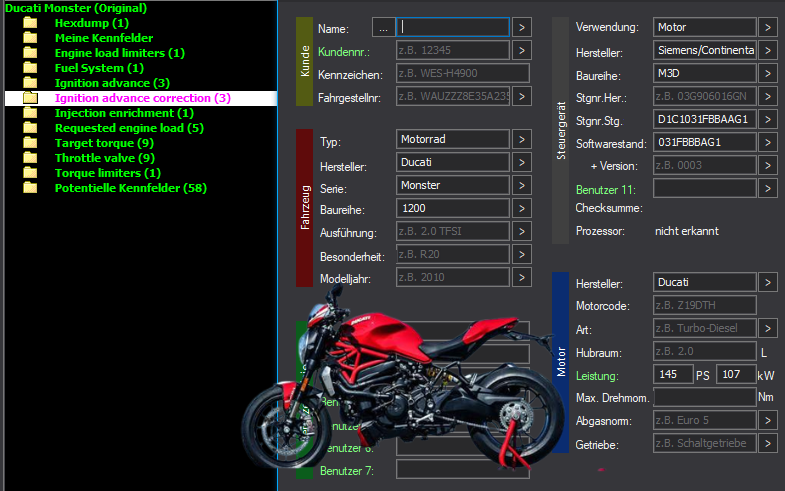The image size is (785, 491).
Task: Open arrow beside Typ Motorrad
Action: click(x=522, y=139)
